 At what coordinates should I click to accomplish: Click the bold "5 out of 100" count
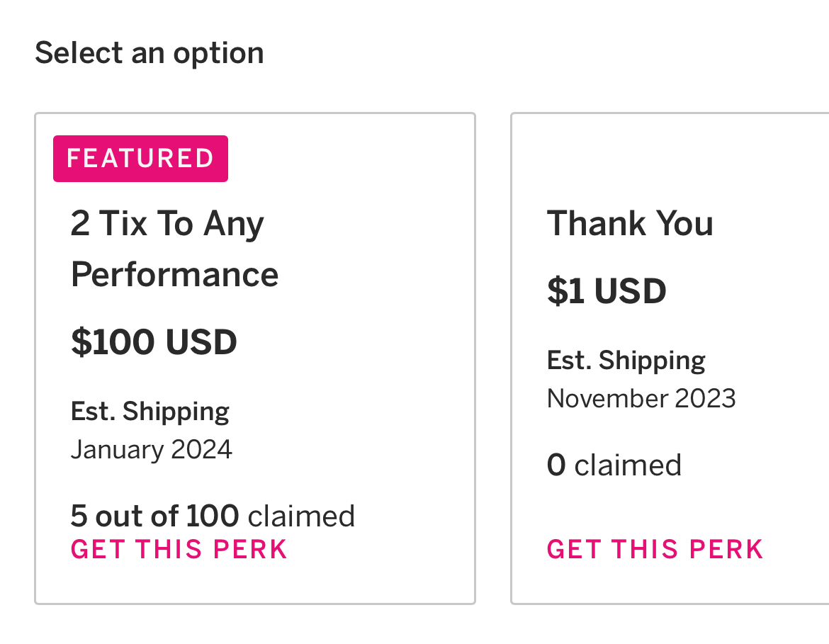tap(154, 516)
